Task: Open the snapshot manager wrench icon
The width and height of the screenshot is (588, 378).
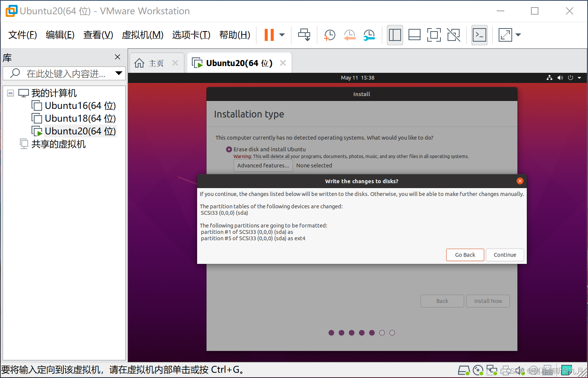Action: click(369, 35)
